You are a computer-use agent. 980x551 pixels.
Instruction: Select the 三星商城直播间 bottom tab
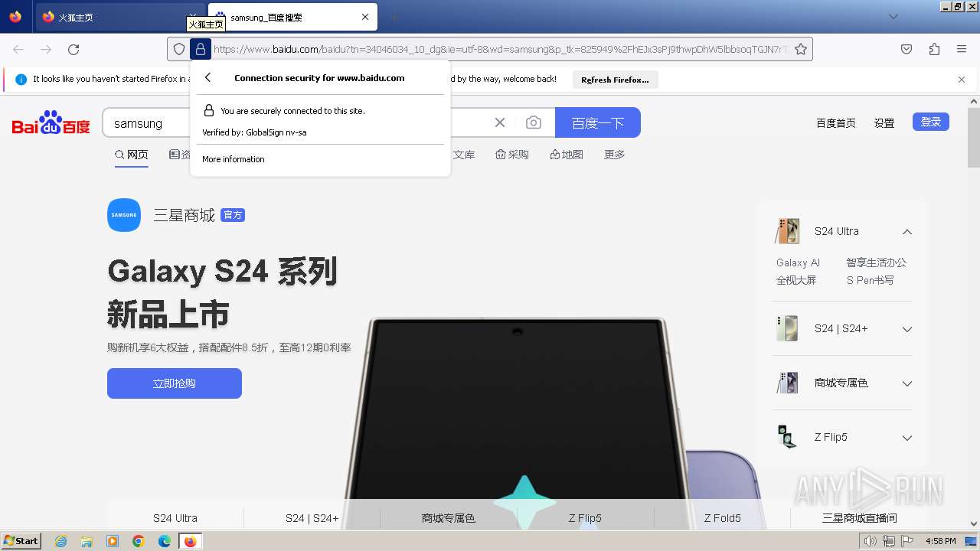pyautogui.click(x=859, y=518)
